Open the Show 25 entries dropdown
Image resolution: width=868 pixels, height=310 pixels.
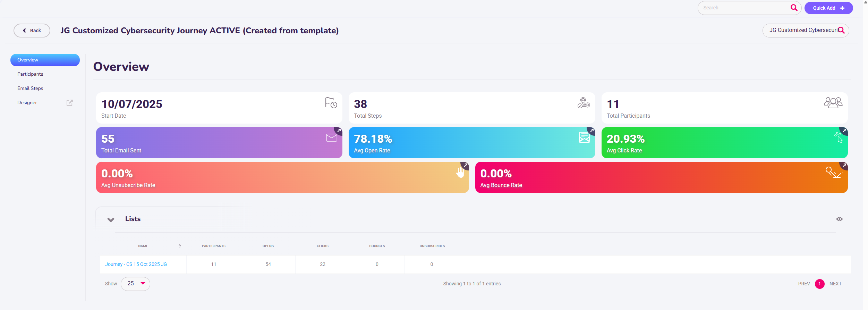click(x=135, y=284)
